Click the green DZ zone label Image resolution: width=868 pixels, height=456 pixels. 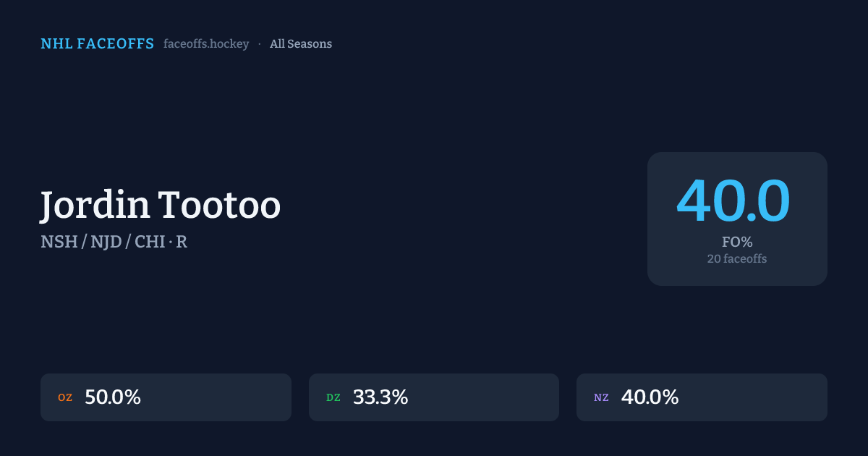click(333, 397)
